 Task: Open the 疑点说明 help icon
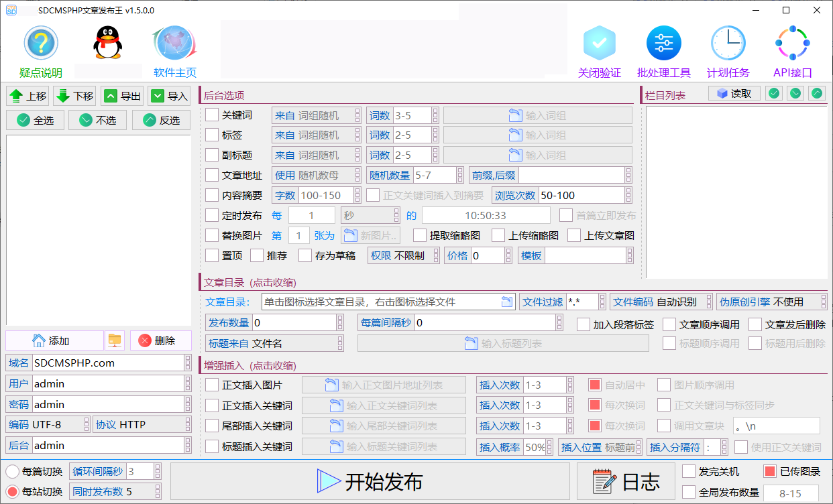[x=41, y=44]
